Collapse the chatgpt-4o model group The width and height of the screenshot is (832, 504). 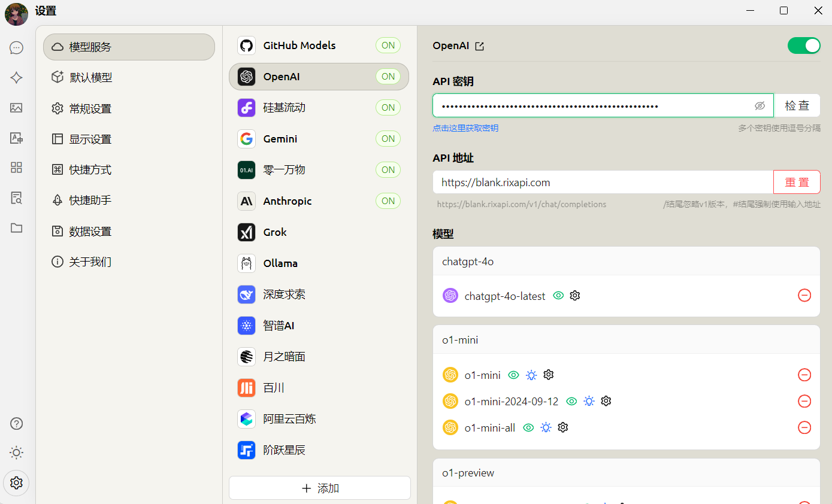click(626, 262)
